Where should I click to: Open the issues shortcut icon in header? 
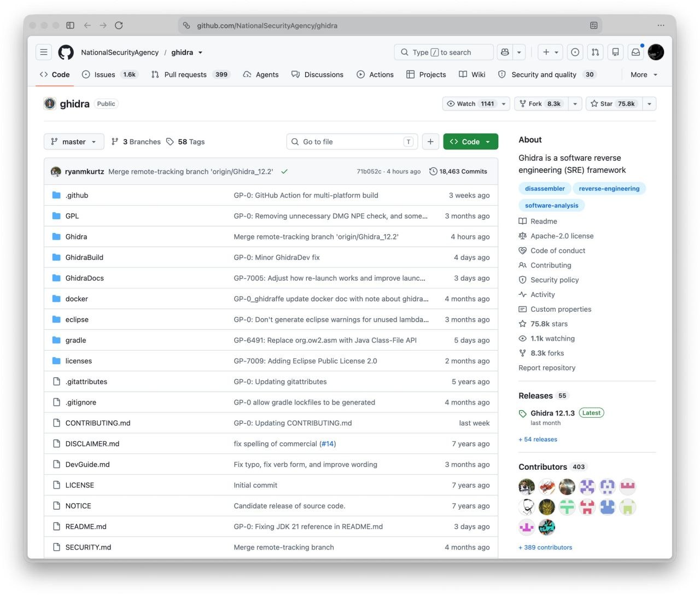(575, 52)
